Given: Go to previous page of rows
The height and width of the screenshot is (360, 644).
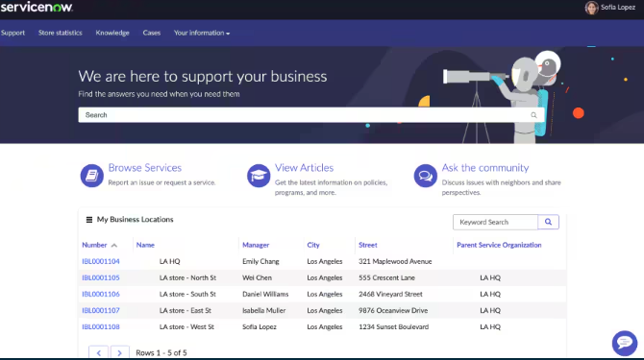Looking at the screenshot, I should coord(99,352).
